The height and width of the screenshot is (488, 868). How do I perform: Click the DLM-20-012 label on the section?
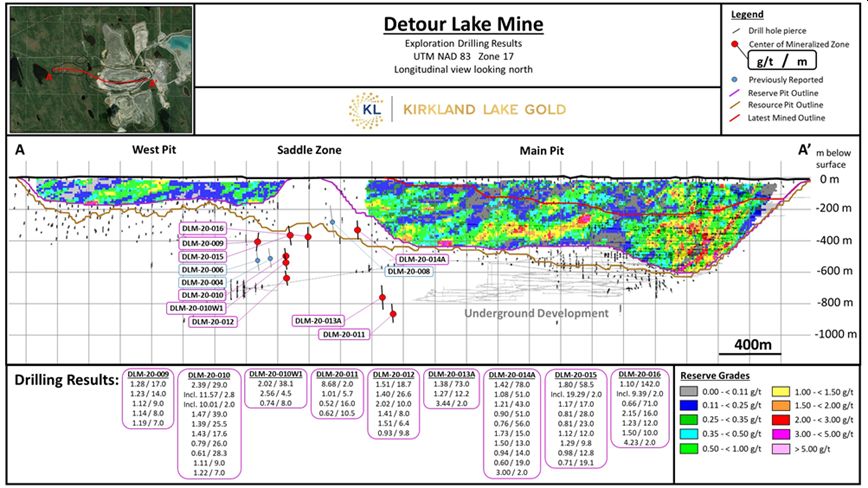[213, 321]
